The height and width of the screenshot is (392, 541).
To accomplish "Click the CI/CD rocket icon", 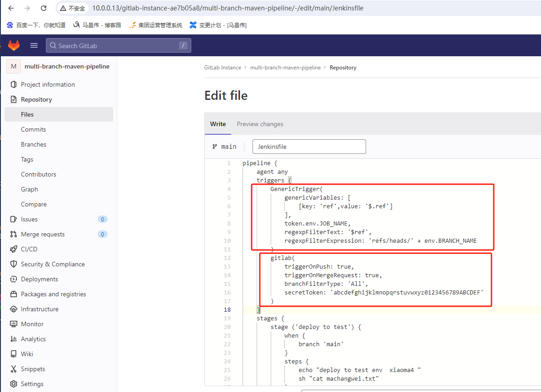I will (14, 249).
